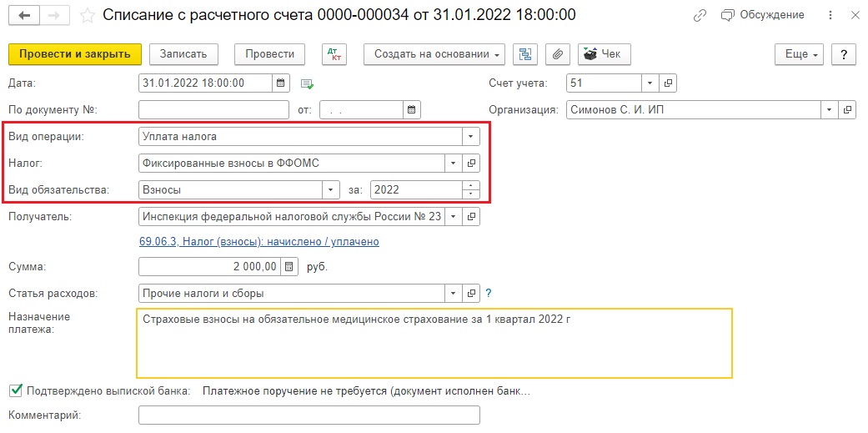
Task: Open attached files paperclip icon
Action: coord(558,54)
